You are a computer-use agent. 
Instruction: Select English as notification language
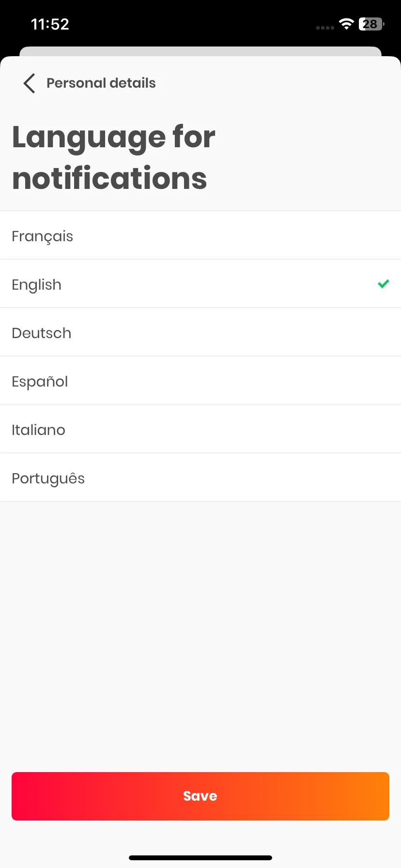click(x=200, y=284)
